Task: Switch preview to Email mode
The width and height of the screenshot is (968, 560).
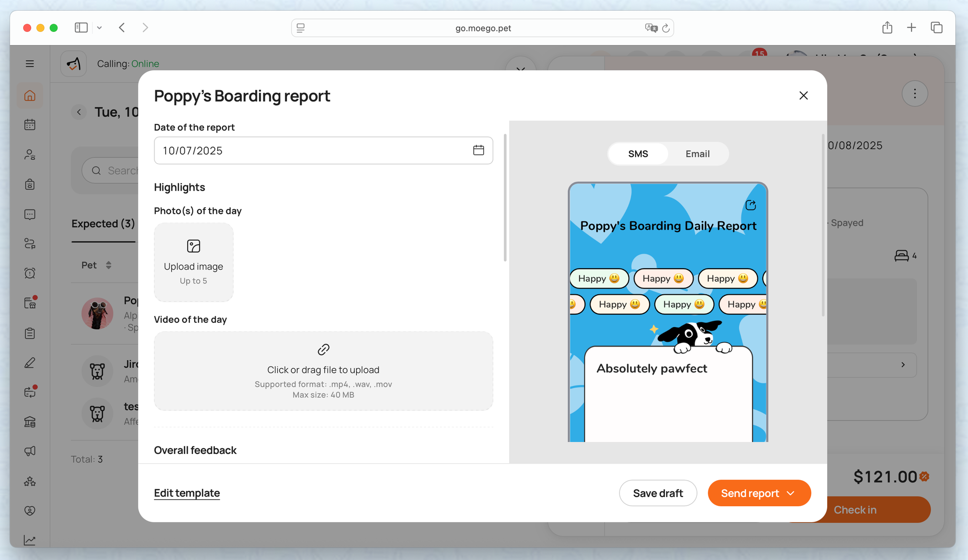Action: pyautogui.click(x=697, y=154)
